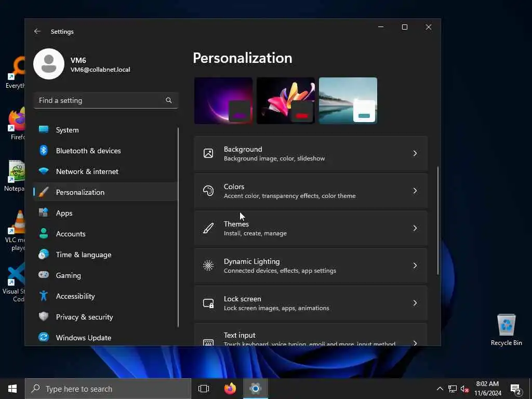
Task: Click the Settings gear in taskbar
Action: pyautogui.click(x=256, y=389)
